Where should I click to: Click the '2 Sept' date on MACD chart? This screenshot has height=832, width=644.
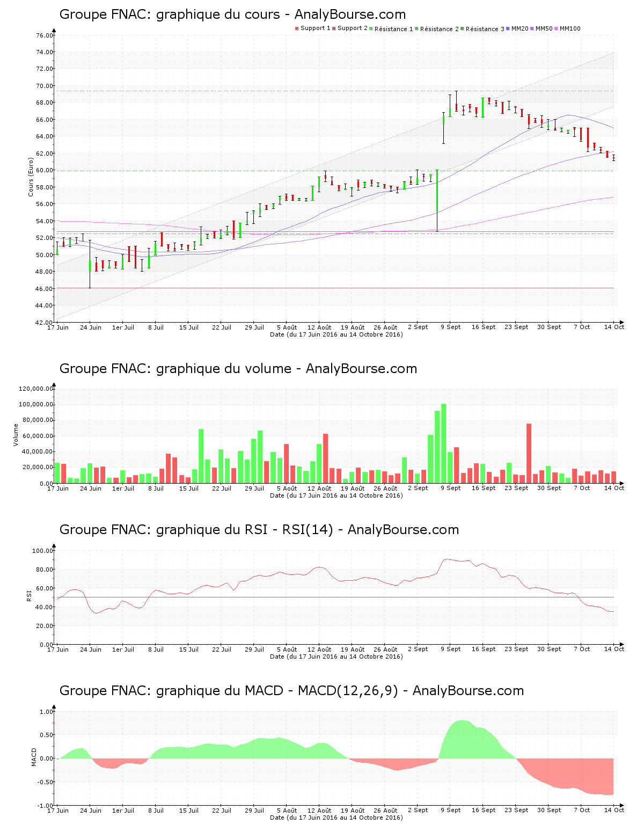coord(418,811)
